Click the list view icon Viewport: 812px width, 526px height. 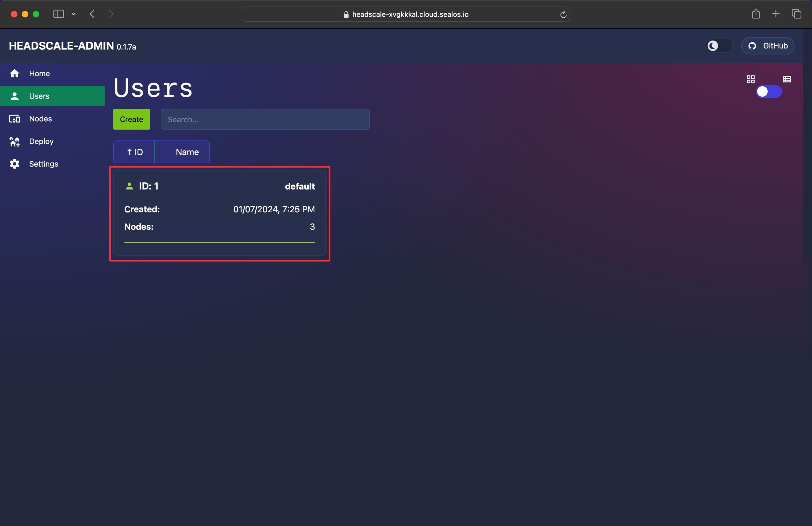[787, 79]
